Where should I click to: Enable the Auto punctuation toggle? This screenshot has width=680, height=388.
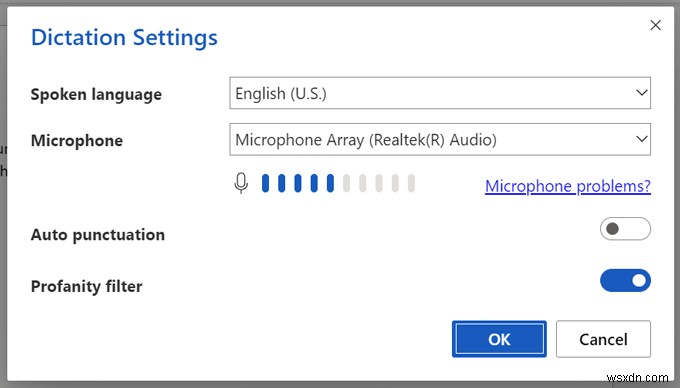tap(625, 228)
